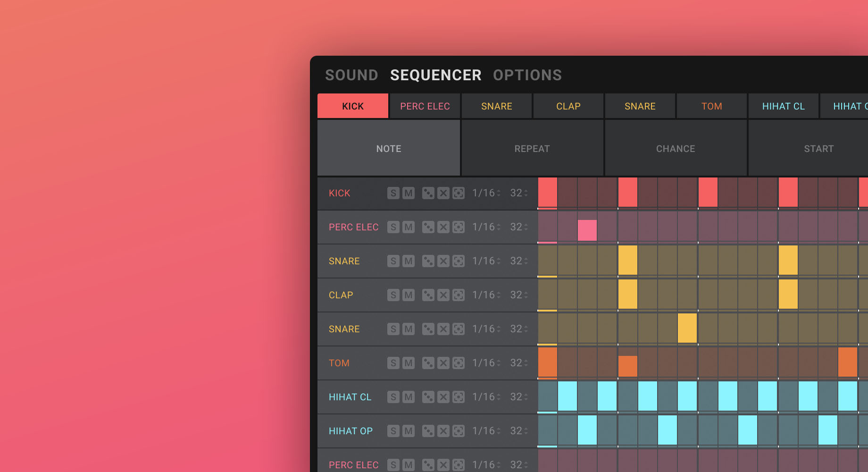The height and width of the screenshot is (472, 868).
Task: Clear the first SNARE row pattern
Action: (x=443, y=261)
